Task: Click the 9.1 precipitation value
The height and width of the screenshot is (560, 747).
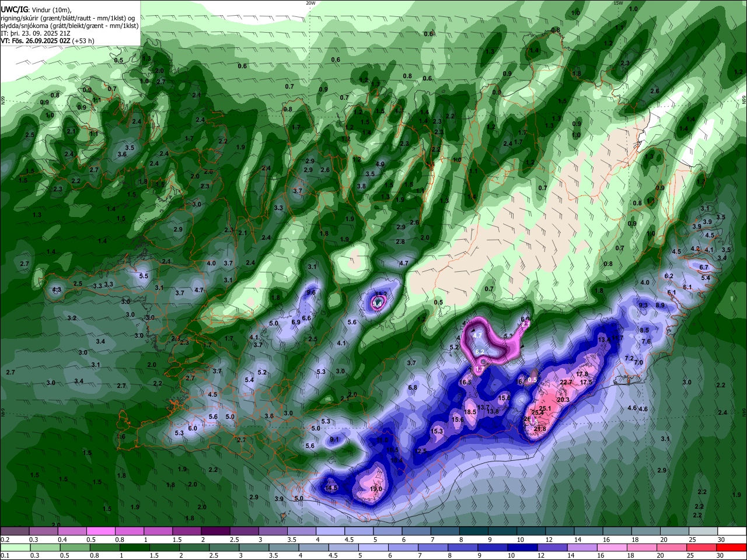Action: 334,439
